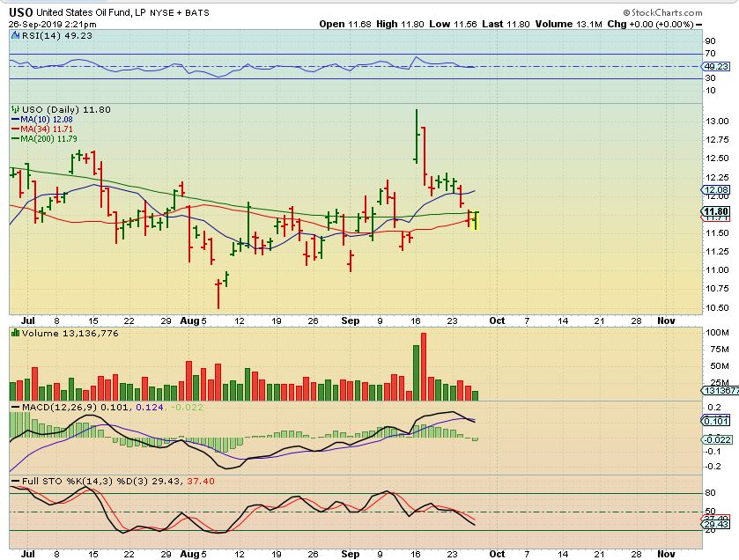Viewport: 739px width, 560px height.
Task: Click the 12.08 price tag on right axis
Action: pyautogui.click(x=716, y=190)
